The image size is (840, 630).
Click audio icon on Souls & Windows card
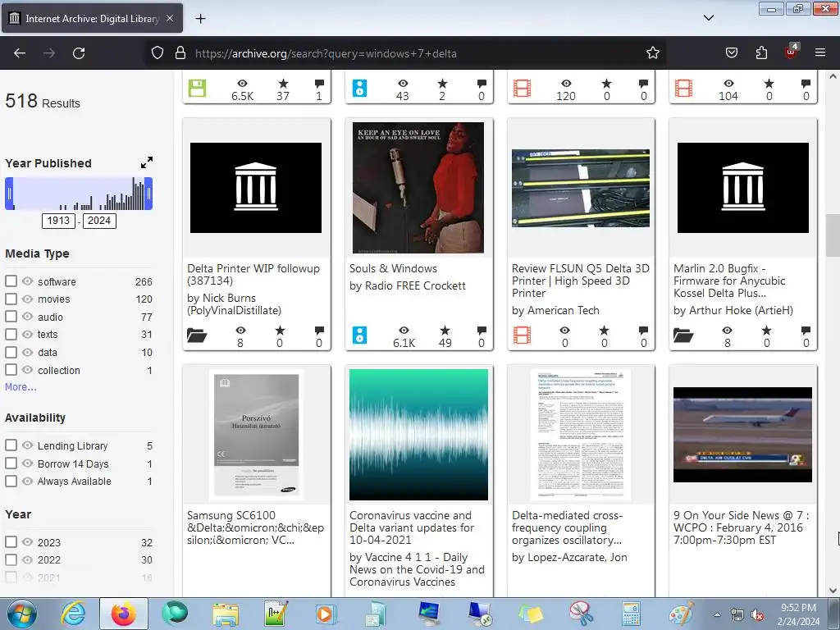(359, 336)
